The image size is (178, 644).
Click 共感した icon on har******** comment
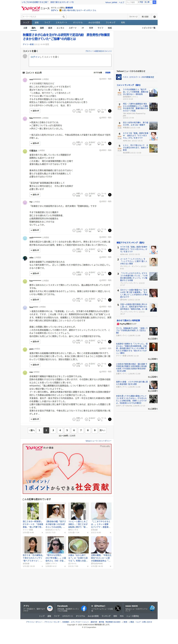tap(74, 300)
